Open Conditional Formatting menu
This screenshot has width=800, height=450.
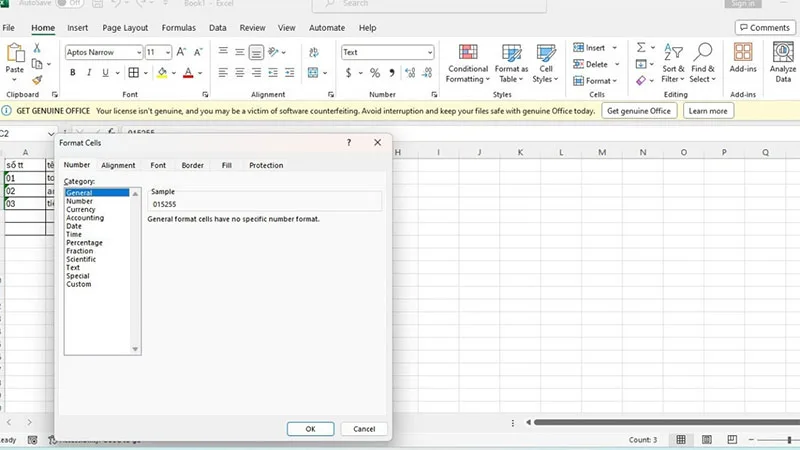pos(468,63)
